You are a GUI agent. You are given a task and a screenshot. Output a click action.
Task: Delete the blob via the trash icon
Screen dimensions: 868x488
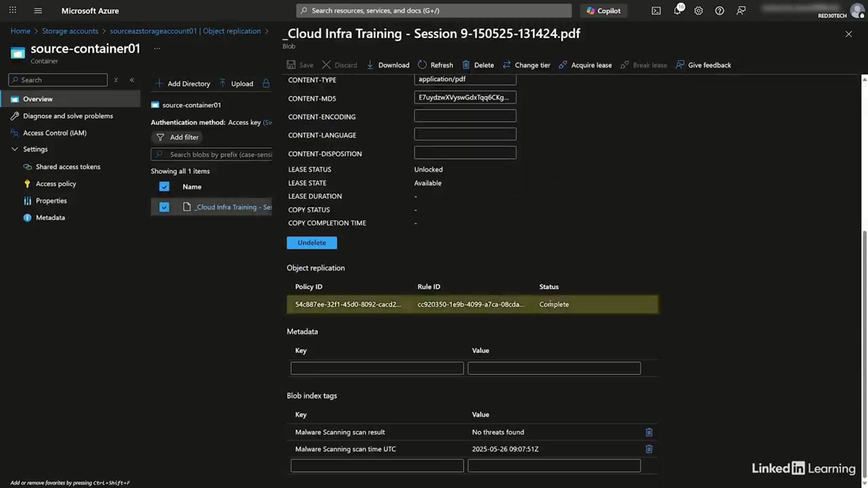coord(477,65)
